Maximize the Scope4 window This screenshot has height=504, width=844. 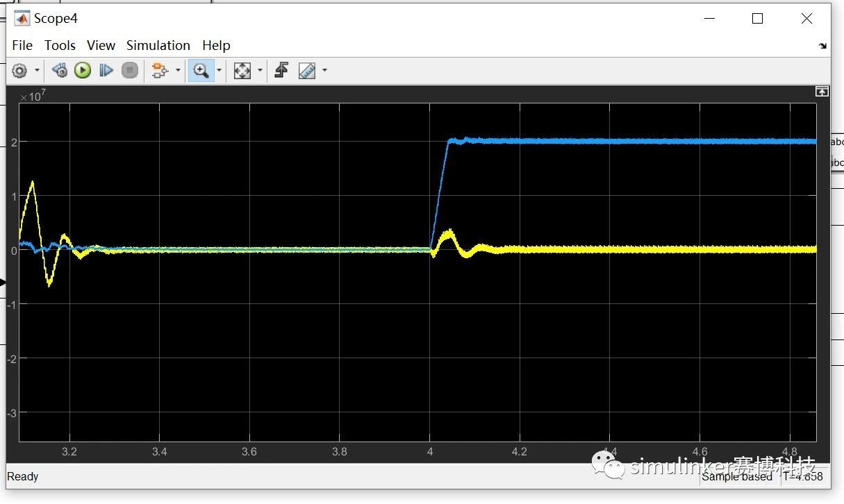[x=758, y=19]
